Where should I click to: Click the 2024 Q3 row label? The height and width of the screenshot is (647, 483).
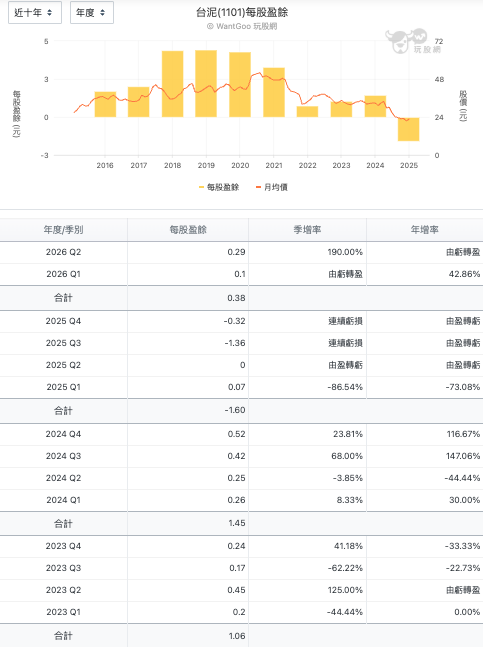tap(64, 456)
